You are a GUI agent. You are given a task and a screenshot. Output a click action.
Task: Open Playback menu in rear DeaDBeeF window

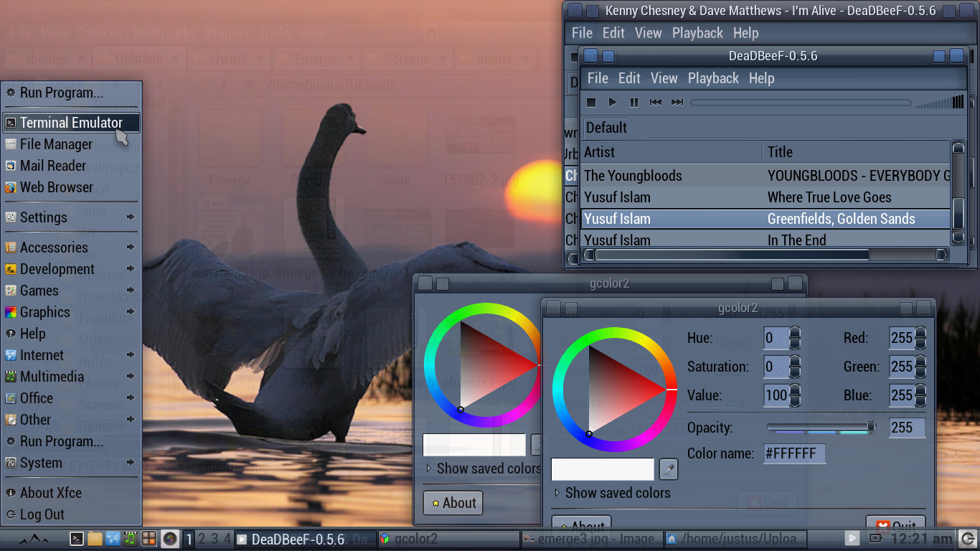click(x=697, y=33)
